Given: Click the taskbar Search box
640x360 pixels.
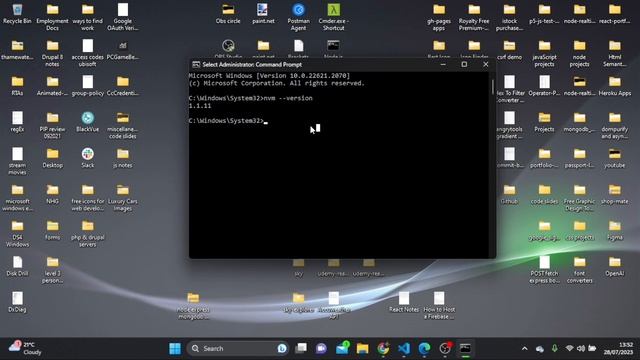Looking at the screenshot, I should [238, 349].
